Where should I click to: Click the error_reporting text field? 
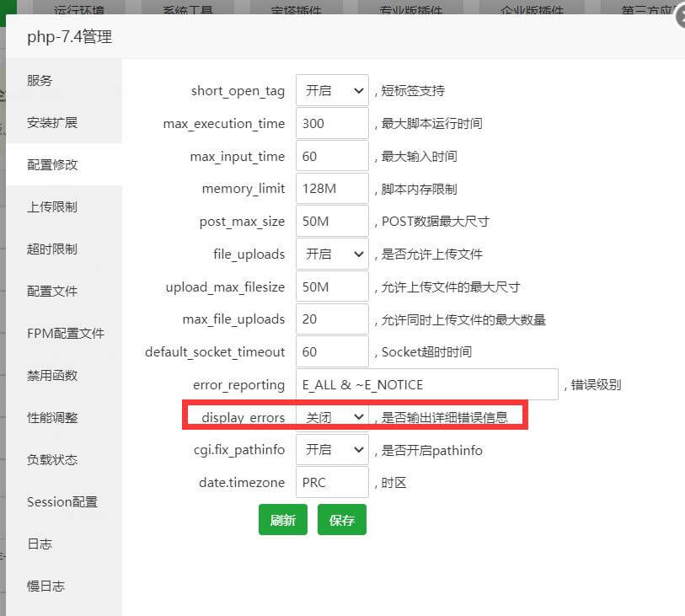[426, 384]
